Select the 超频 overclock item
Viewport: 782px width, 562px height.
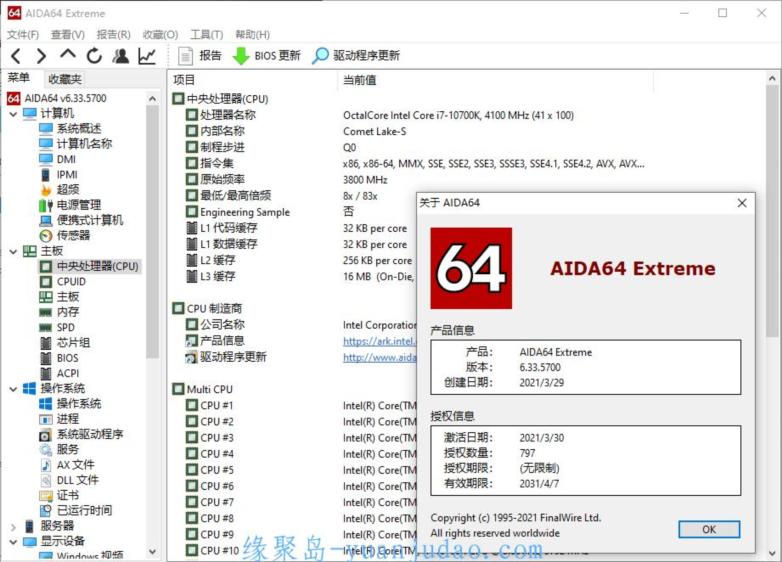click(x=59, y=189)
